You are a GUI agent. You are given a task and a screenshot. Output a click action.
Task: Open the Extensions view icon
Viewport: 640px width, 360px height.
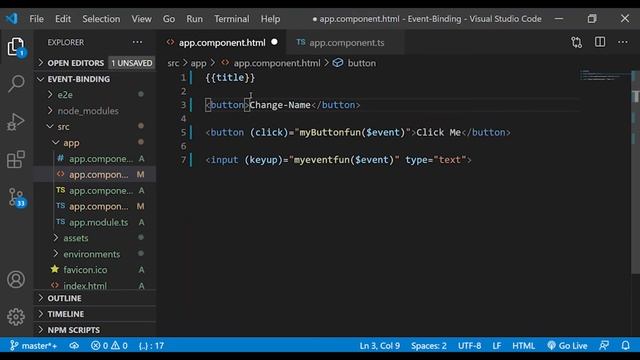[x=16, y=160]
